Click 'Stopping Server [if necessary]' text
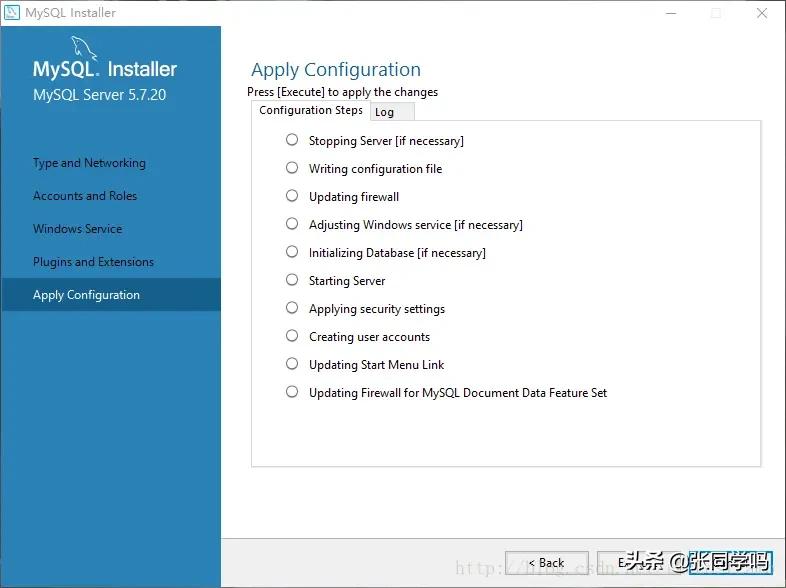 coord(386,141)
